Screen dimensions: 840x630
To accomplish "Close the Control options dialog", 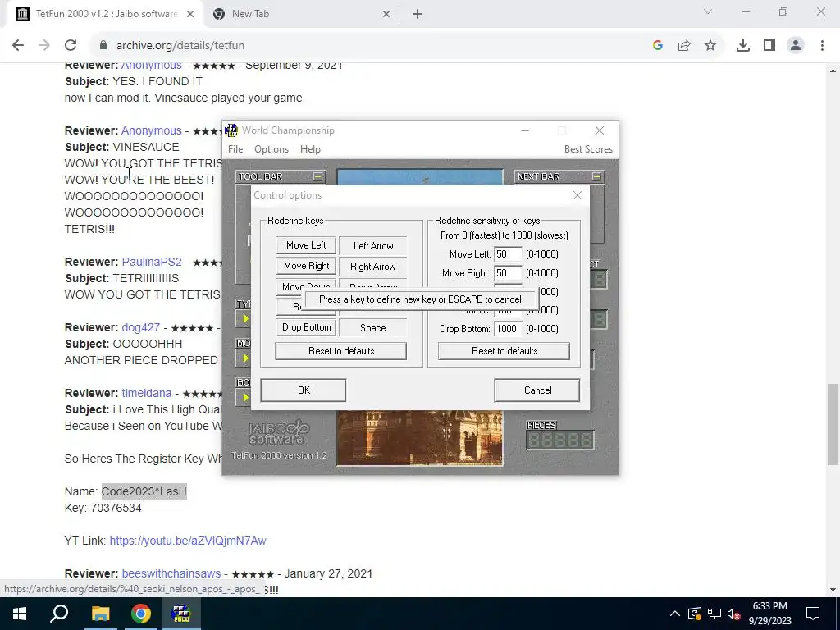I will (x=577, y=195).
